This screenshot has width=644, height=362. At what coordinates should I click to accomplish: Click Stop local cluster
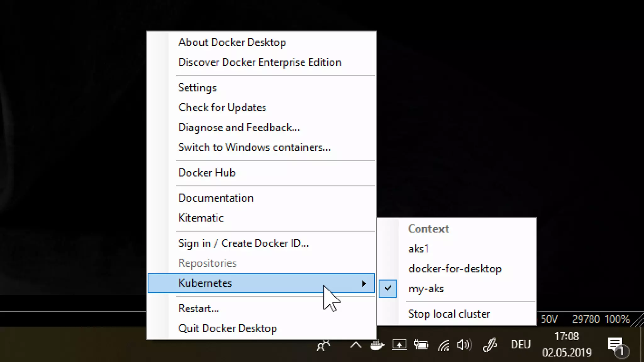tap(449, 314)
